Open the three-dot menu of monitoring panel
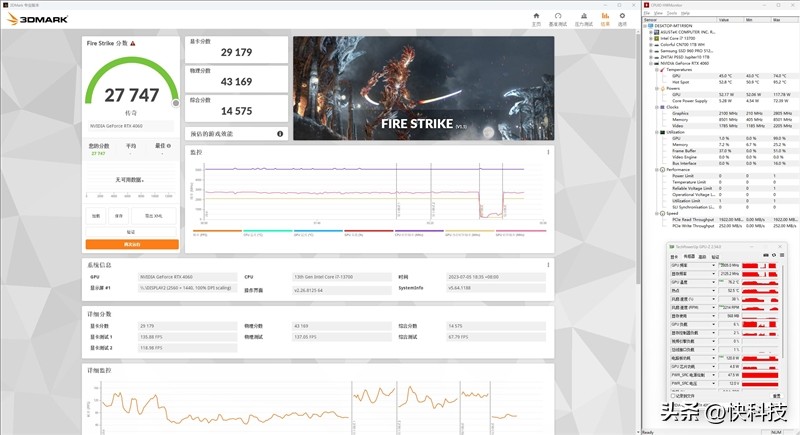 click(x=548, y=152)
